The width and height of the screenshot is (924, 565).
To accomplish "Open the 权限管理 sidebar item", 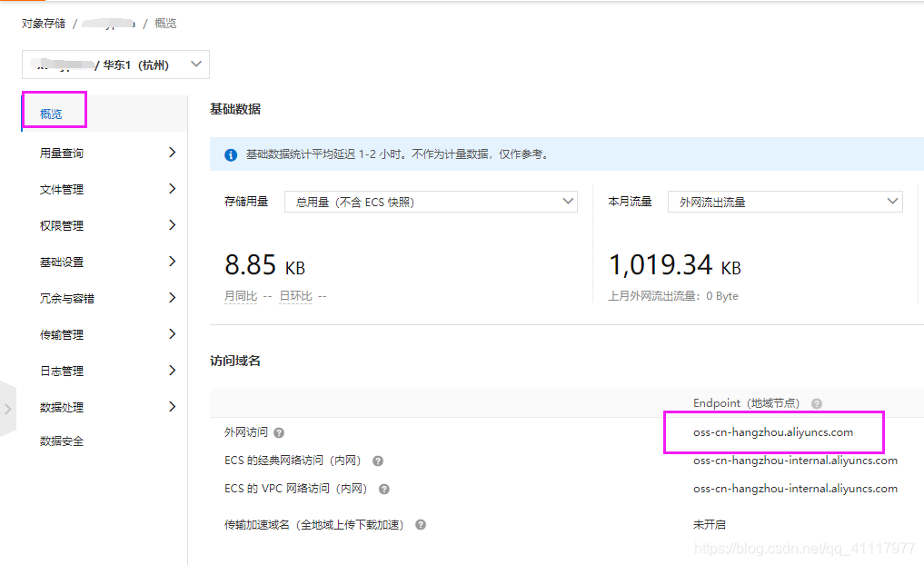I will 61,225.
